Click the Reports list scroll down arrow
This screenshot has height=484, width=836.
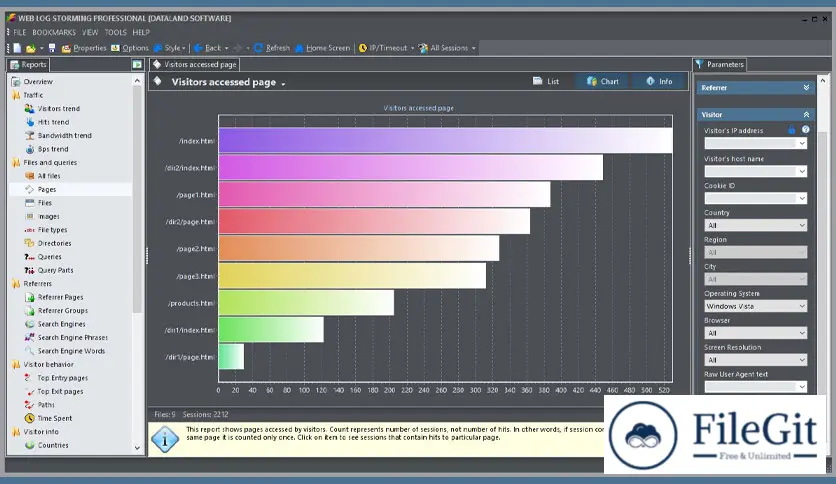[137, 448]
